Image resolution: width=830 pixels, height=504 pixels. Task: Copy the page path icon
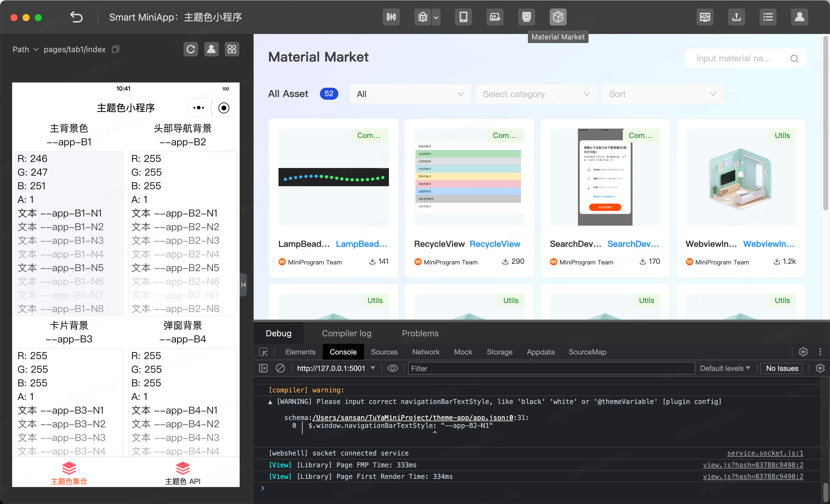pos(116,49)
